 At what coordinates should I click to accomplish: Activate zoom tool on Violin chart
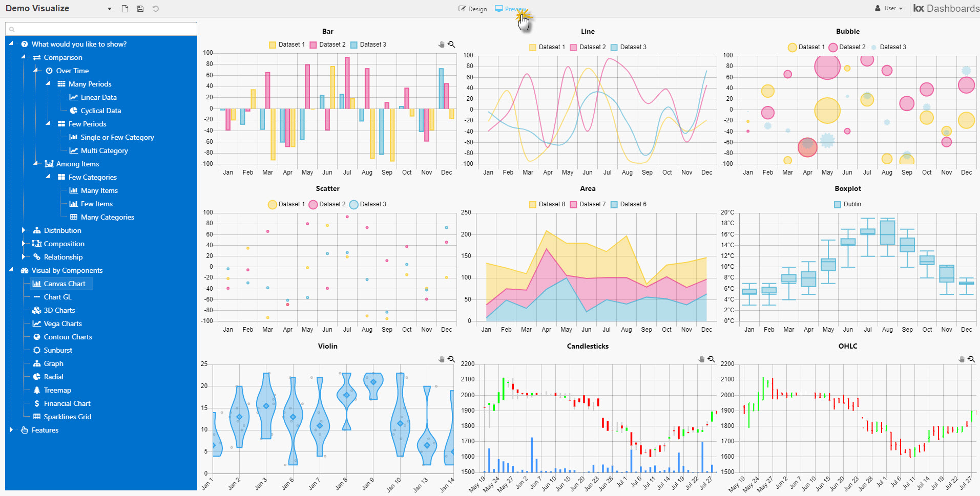point(451,359)
